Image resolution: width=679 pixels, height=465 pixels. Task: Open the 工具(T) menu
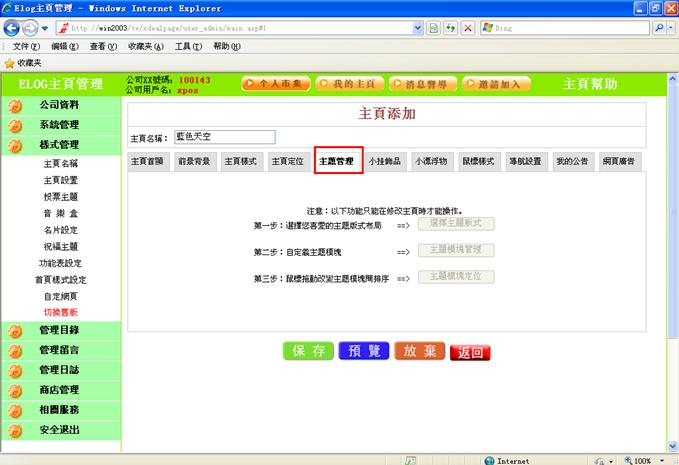pos(188,46)
